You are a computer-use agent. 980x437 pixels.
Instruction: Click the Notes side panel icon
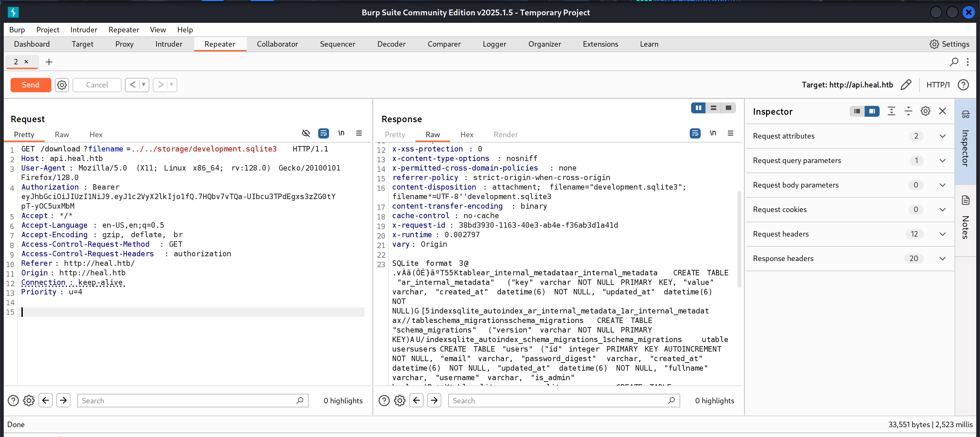966,200
